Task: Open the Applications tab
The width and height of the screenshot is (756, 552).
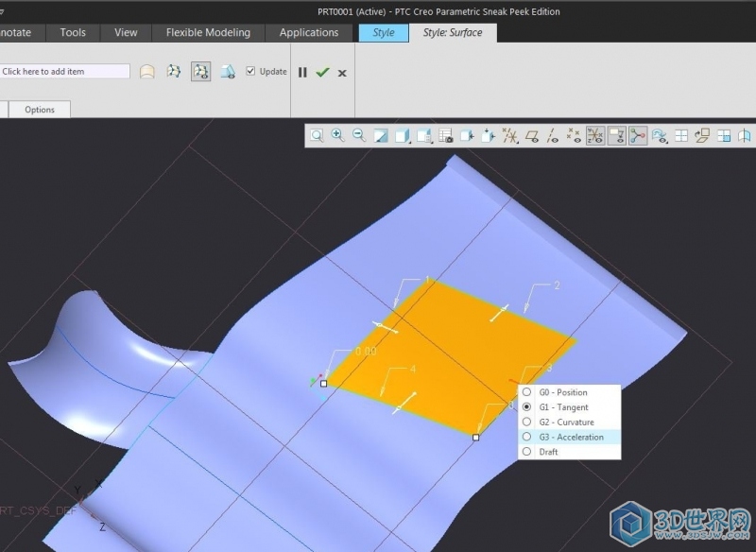Action: point(309,32)
